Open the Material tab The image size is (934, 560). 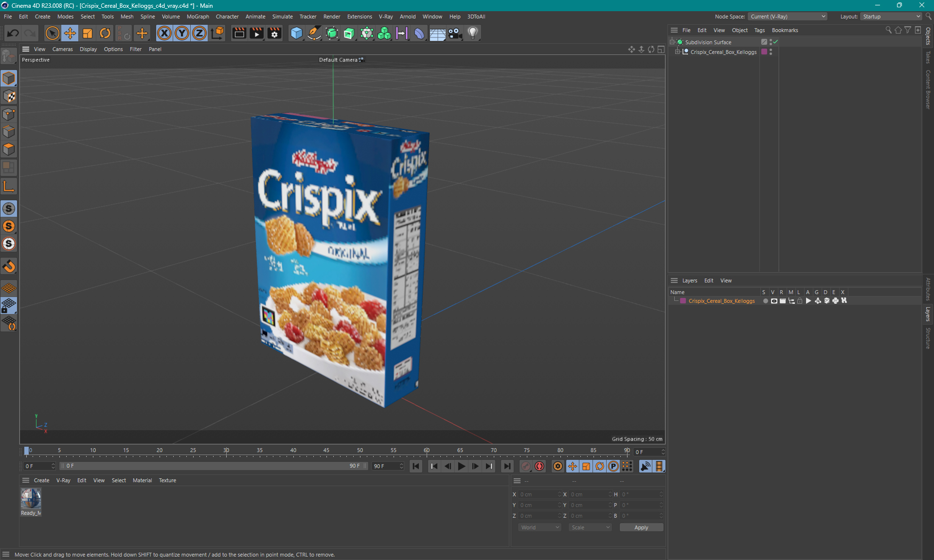pyautogui.click(x=142, y=480)
